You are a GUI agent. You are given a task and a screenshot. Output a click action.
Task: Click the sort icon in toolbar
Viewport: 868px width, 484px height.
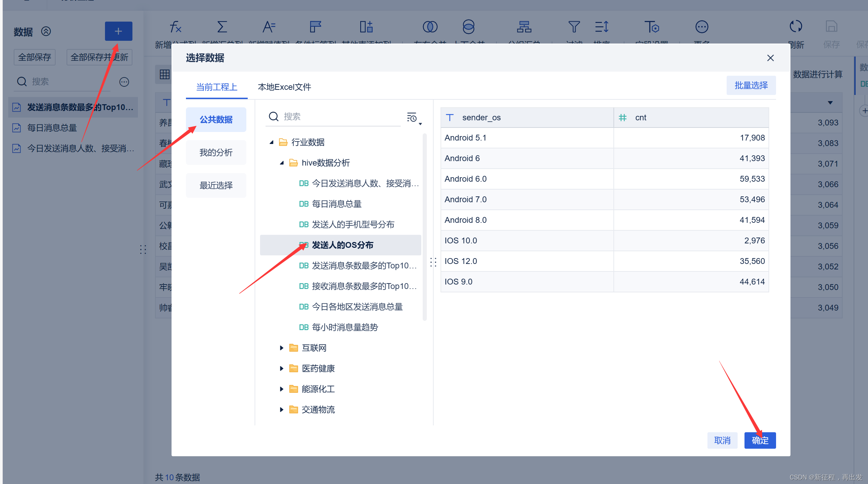coord(602,27)
